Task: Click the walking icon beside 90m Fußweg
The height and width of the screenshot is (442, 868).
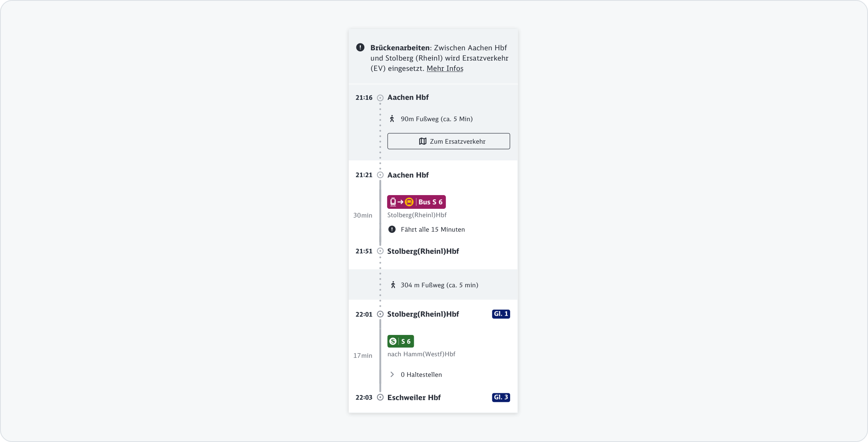Action: [x=392, y=119]
